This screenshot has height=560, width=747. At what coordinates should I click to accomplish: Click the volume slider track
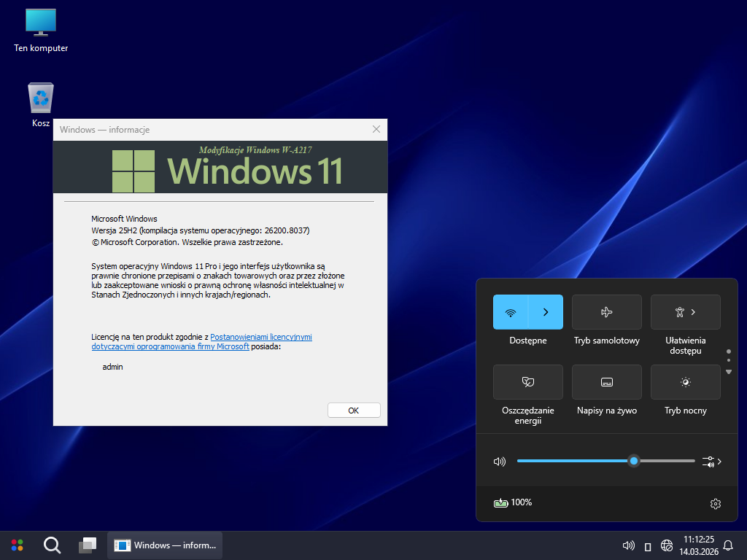click(x=569, y=461)
